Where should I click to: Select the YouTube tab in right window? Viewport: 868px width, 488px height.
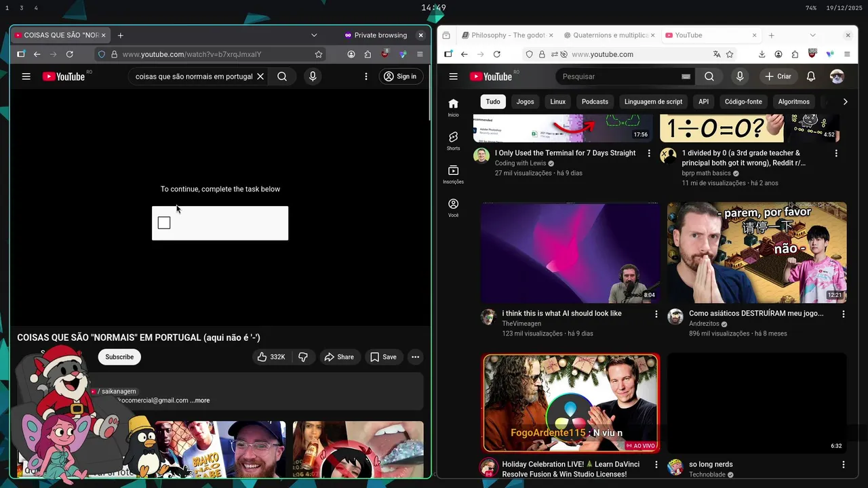[710, 35]
